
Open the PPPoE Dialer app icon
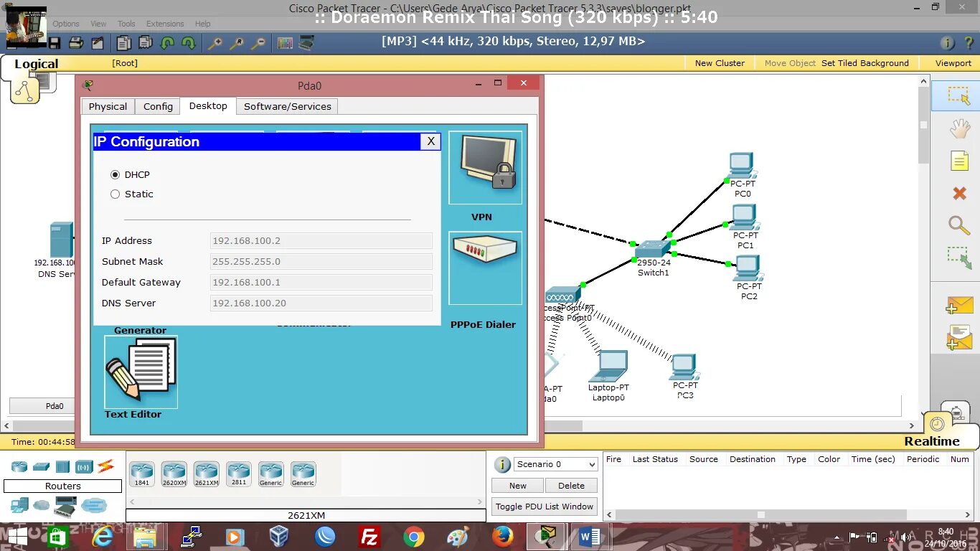pyautogui.click(x=486, y=268)
